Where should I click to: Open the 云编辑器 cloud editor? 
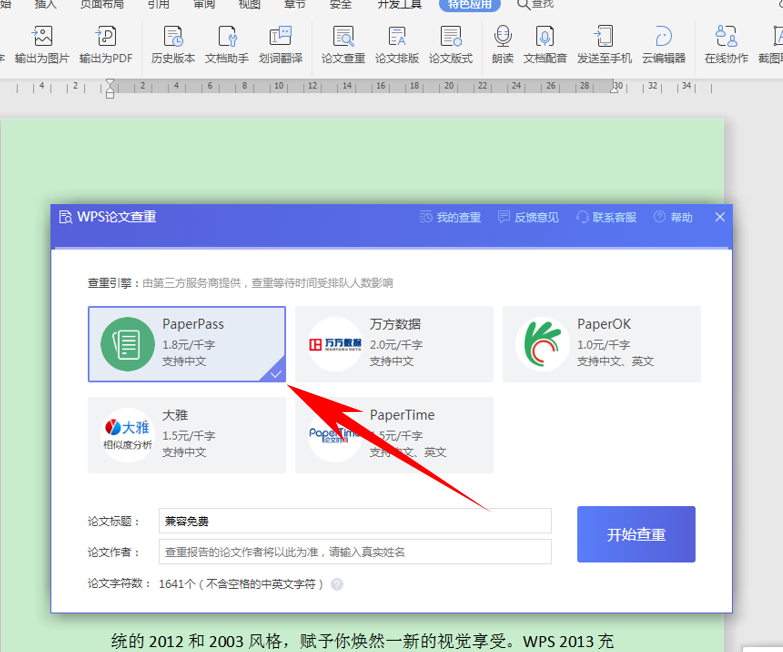664,45
